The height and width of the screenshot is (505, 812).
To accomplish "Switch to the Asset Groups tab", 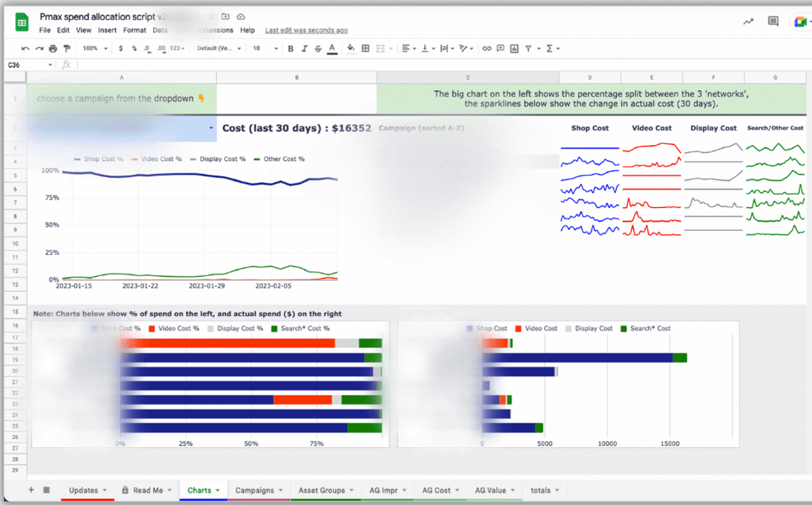I will click(x=326, y=491).
